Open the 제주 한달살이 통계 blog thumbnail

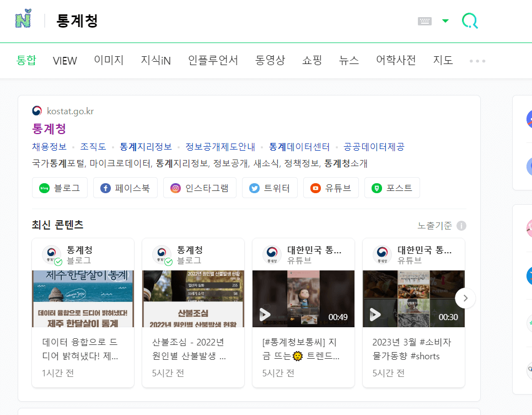point(83,298)
